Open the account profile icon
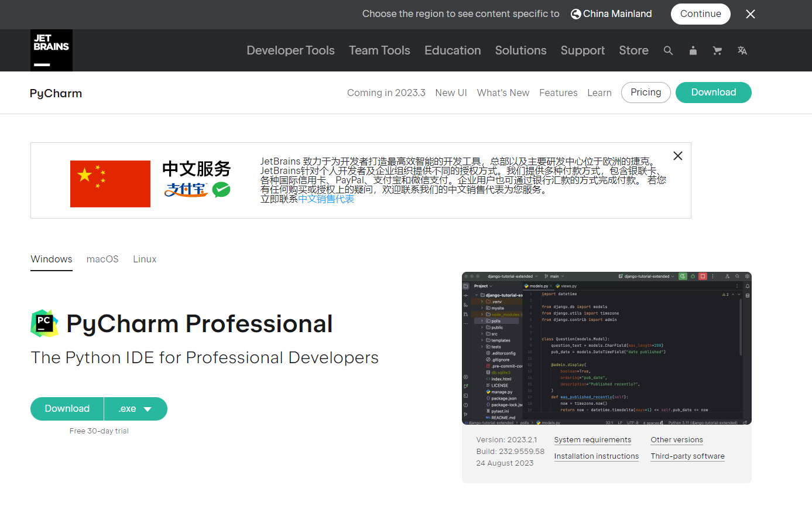The image size is (812, 519). tap(693, 50)
